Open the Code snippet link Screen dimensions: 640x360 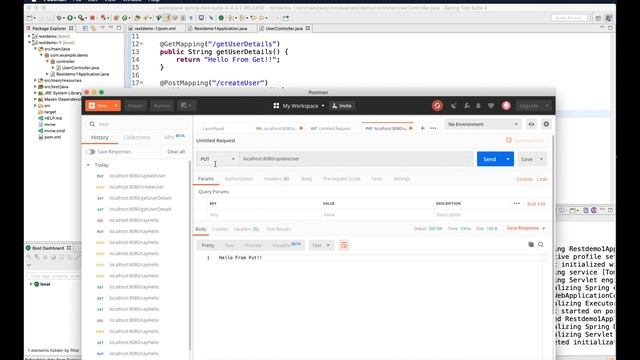click(x=542, y=179)
